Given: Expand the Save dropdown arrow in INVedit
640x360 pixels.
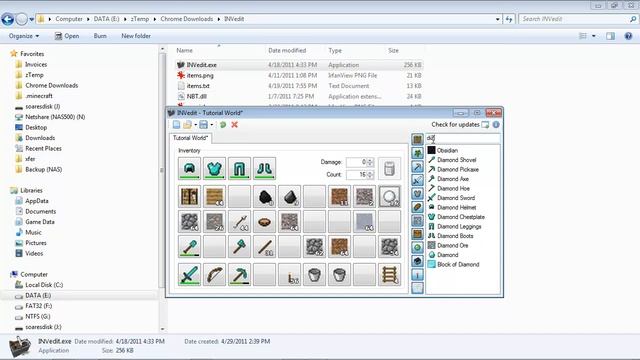Looking at the screenshot, I should tap(211, 125).
